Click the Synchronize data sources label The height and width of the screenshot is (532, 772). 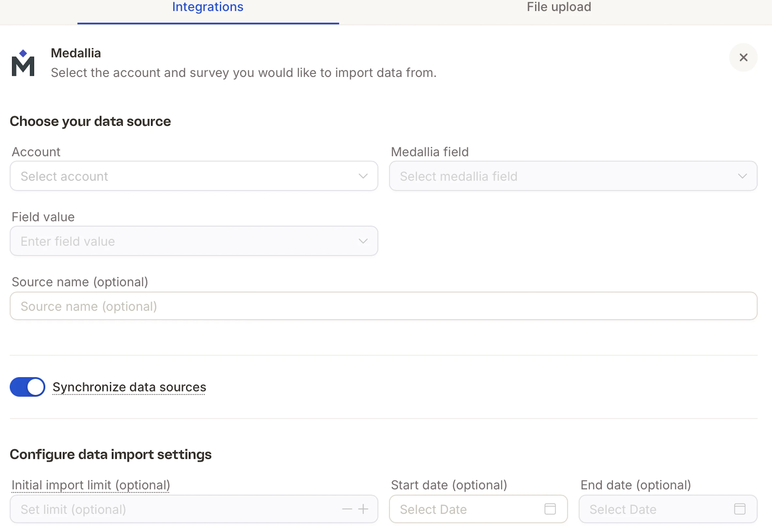click(x=129, y=387)
